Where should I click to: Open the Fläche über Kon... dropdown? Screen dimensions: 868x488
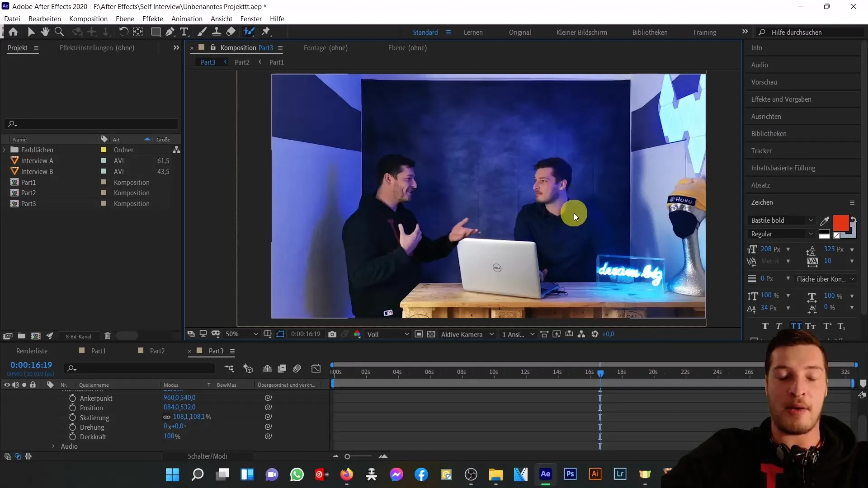(826, 279)
